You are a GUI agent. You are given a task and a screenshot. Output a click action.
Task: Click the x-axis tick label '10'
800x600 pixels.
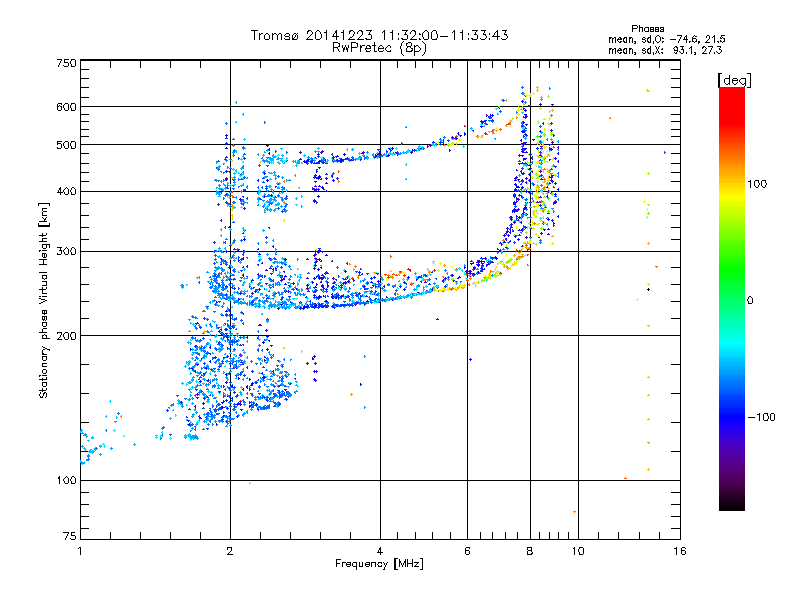(578, 551)
